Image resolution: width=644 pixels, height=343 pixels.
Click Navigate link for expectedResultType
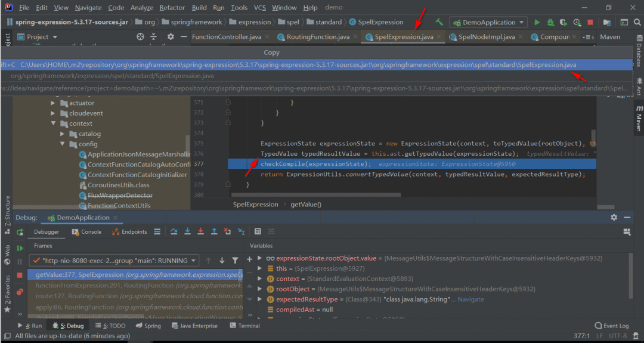[470, 299]
